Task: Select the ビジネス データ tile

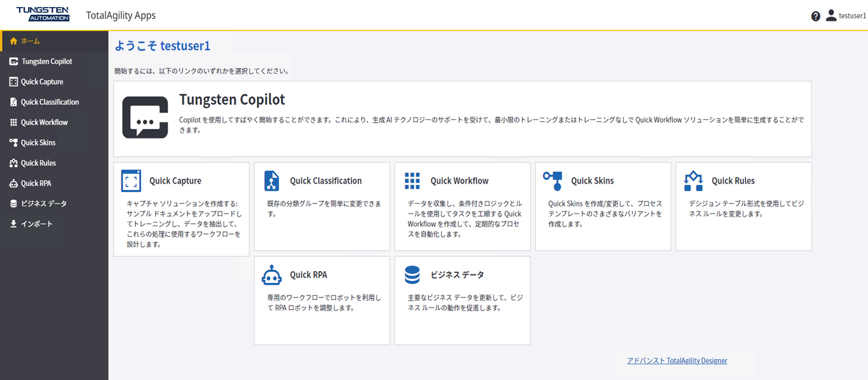Action: 462,299
